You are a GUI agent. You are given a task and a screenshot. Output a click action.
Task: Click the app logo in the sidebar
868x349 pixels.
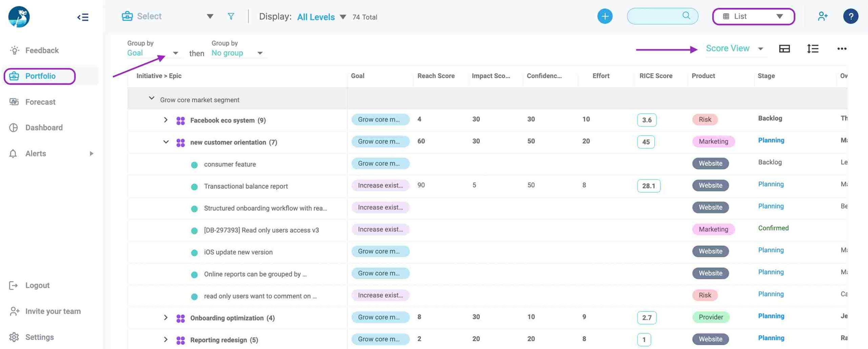[x=19, y=17]
